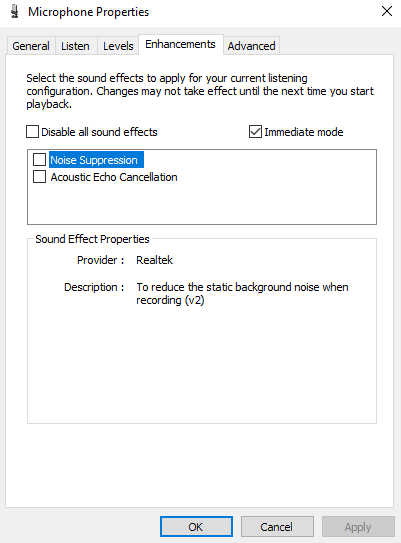401x543 pixels.
Task: Select Acoustic Echo Cancellation list entry
Action: pos(114,177)
